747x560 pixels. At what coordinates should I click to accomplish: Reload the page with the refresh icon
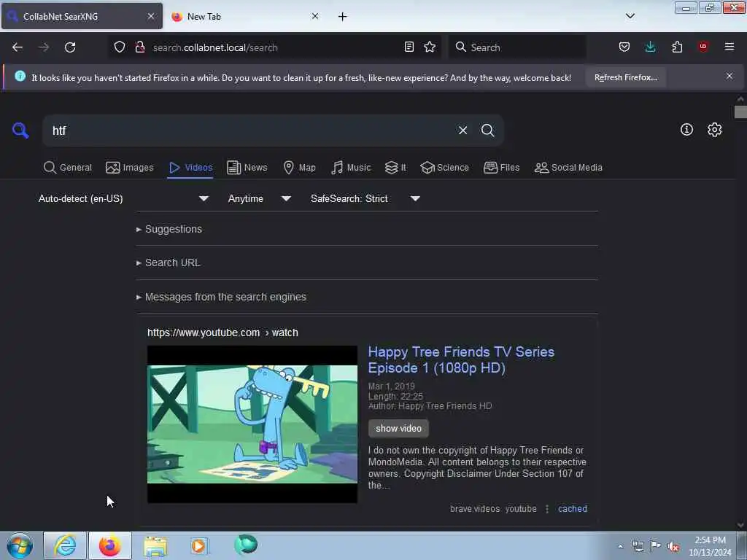70,47
